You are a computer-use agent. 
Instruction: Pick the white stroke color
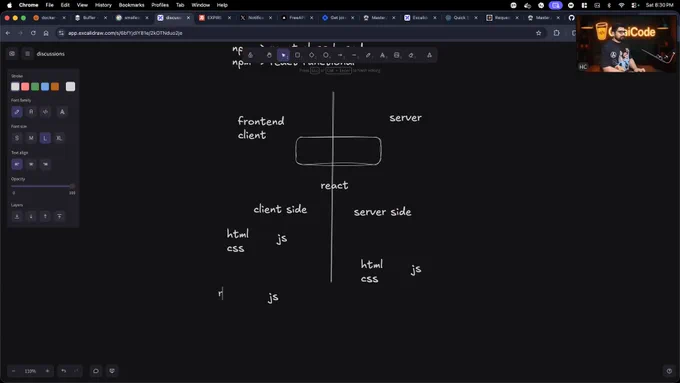pyautogui.click(x=15, y=86)
